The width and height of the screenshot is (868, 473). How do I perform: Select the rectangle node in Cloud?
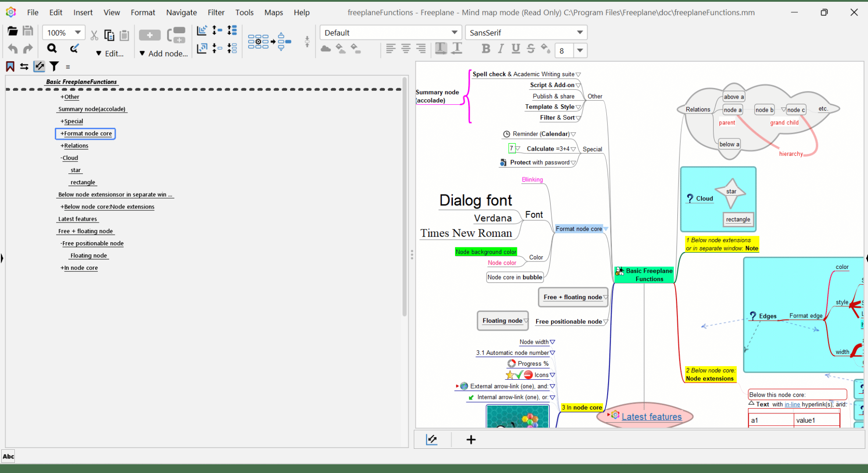coord(738,219)
